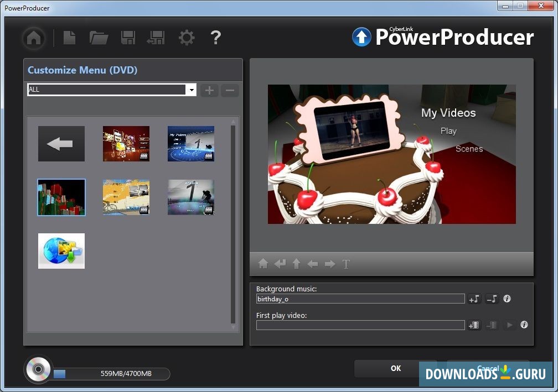Viewport: 558px width, 392px height.
Task: Open an existing project
Action: point(99,38)
